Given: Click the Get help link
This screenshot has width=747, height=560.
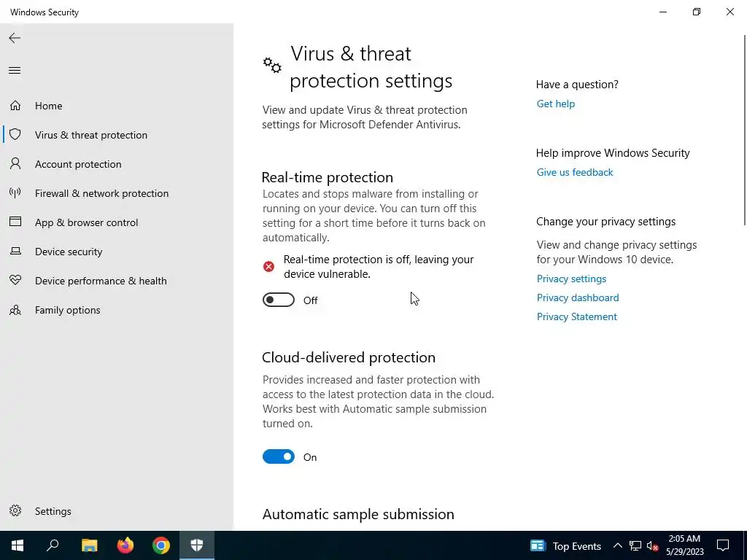Looking at the screenshot, I should [555, 104].
